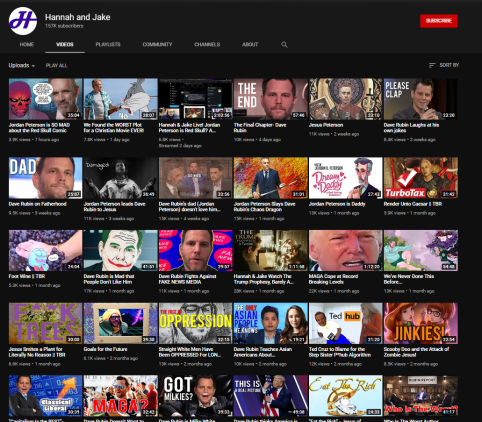Image resolution: width=482 pixels, height=422 pixels.
Task: Open the WORST Plot Christian Movie thumbnail
Action: pyautogui.click(x=120, y=99)
